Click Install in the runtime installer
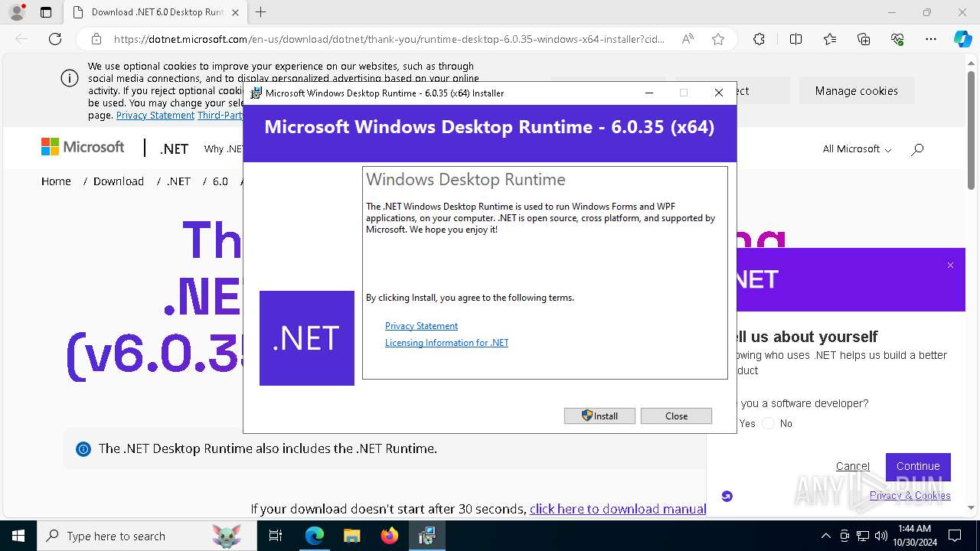The height and width of the screenshot is (551, 980). 599,416
